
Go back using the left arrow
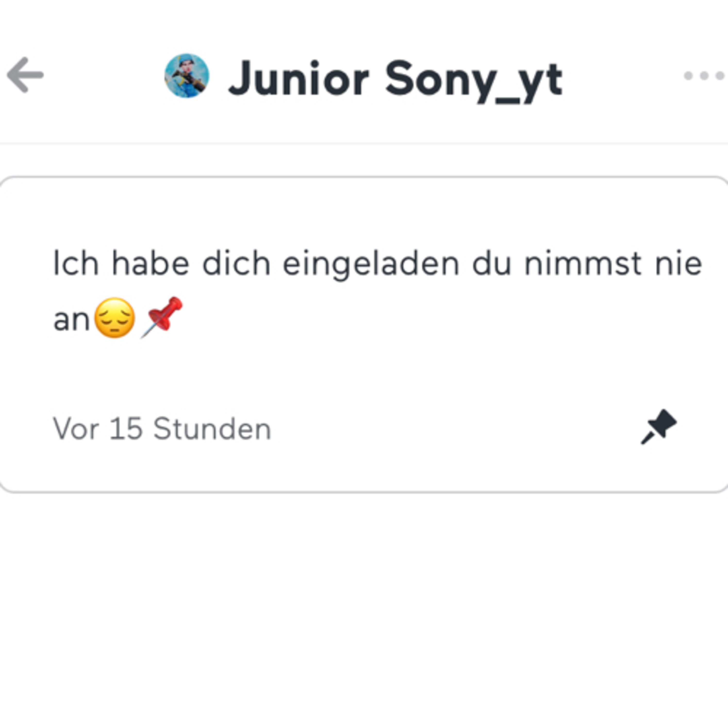[25, 75]
